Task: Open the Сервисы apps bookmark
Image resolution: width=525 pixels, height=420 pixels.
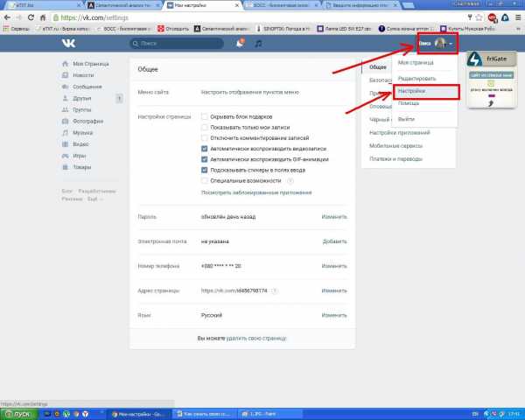Action: click(x=16, y=29)
